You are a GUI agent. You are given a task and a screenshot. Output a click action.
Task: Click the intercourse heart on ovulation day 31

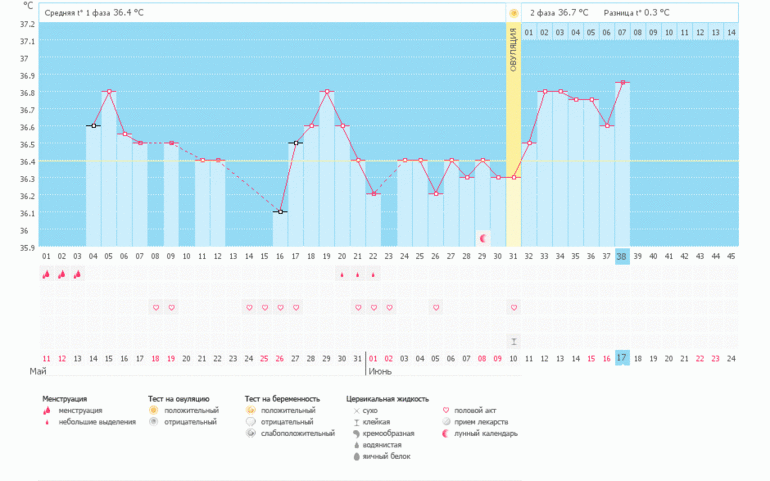click(513, 307)
